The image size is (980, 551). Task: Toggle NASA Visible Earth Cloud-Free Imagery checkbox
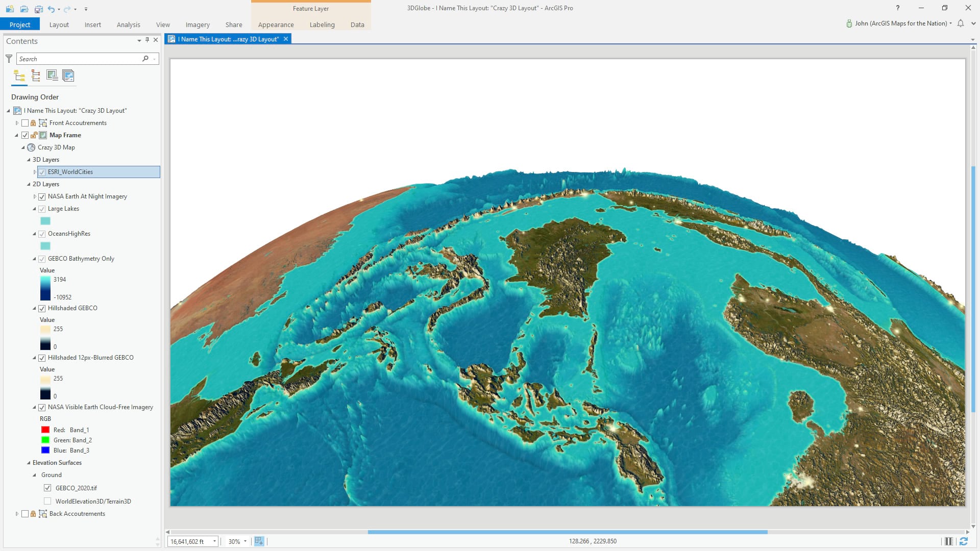coord(42,407)
